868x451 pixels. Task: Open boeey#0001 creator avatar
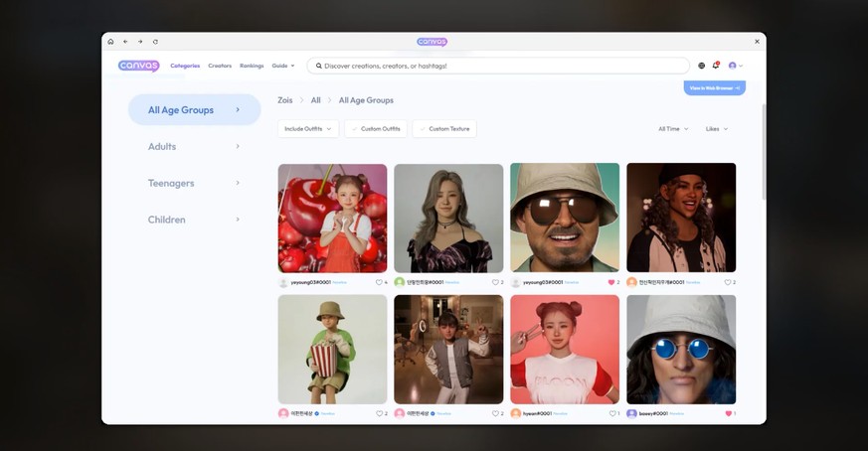pos(631,413)
